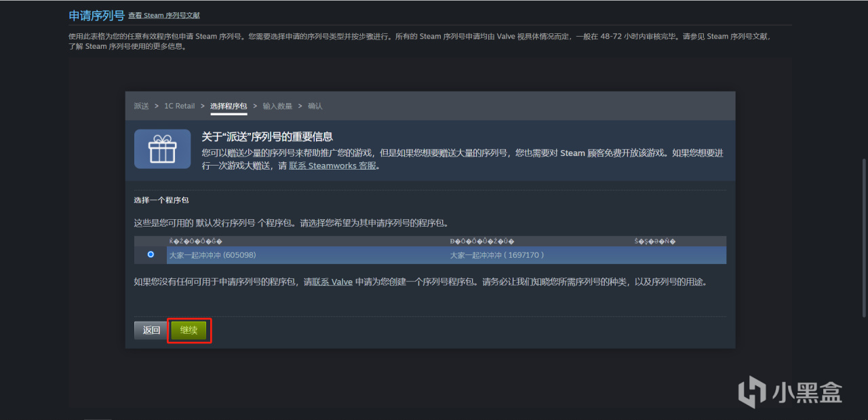Click the gift box icon
Image resolution: width=868 pixels, height=420 pixels.
[x=162, y=149]
